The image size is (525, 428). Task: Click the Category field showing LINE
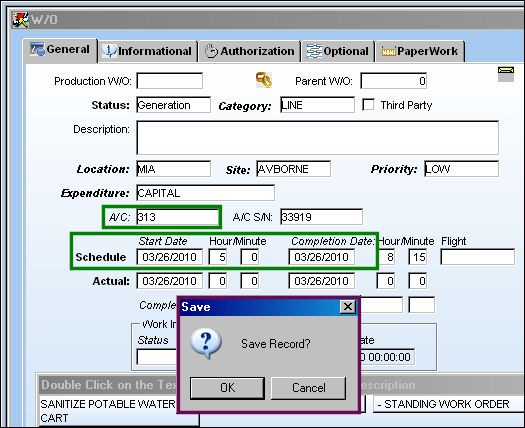[x=317, y=105]
